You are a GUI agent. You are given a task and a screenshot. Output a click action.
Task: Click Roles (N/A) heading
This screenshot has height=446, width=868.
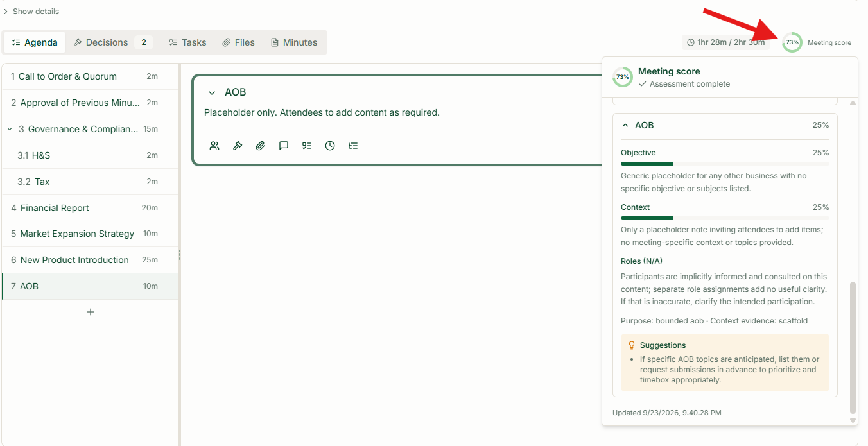pos(641,261)
